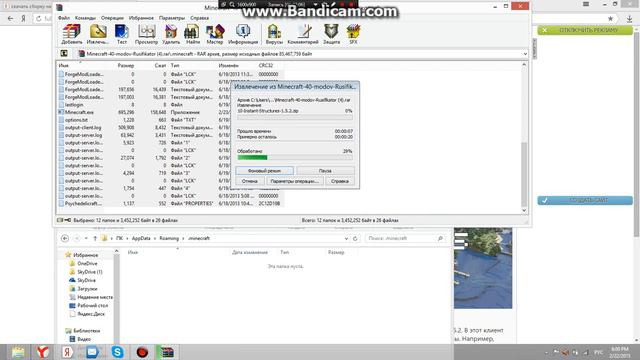Image resolution: width=640 pixels, height=360 pixels.
Task: Click the Информация (Info) toolbar icon
Action: (x=243, y=34)
